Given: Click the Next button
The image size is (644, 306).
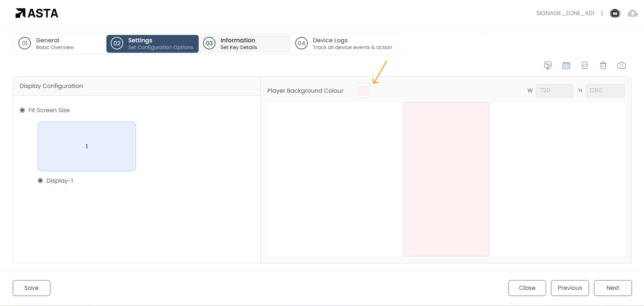Looking at the screenshot, I should [612, 288].
